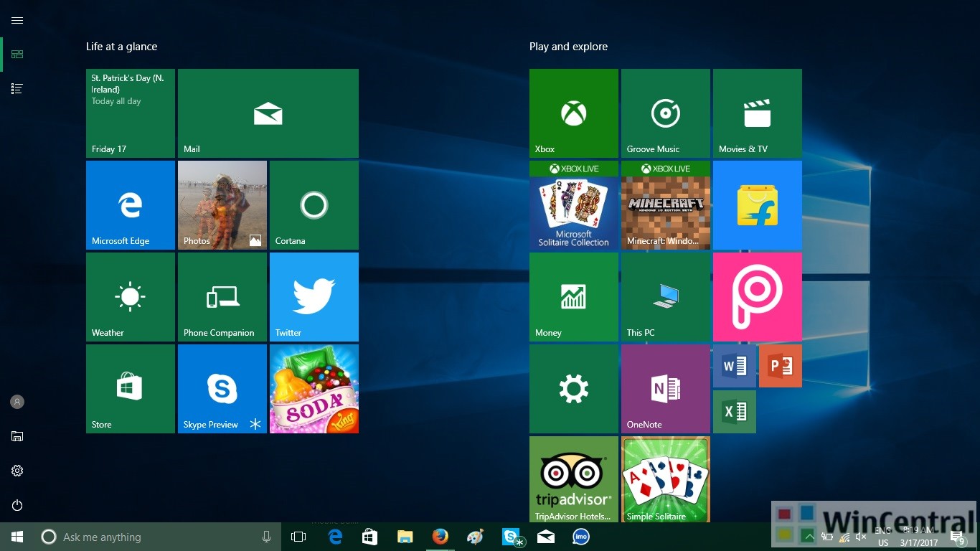Launch the Phone Companion tile
980x551 pixels.
point(222,297)
